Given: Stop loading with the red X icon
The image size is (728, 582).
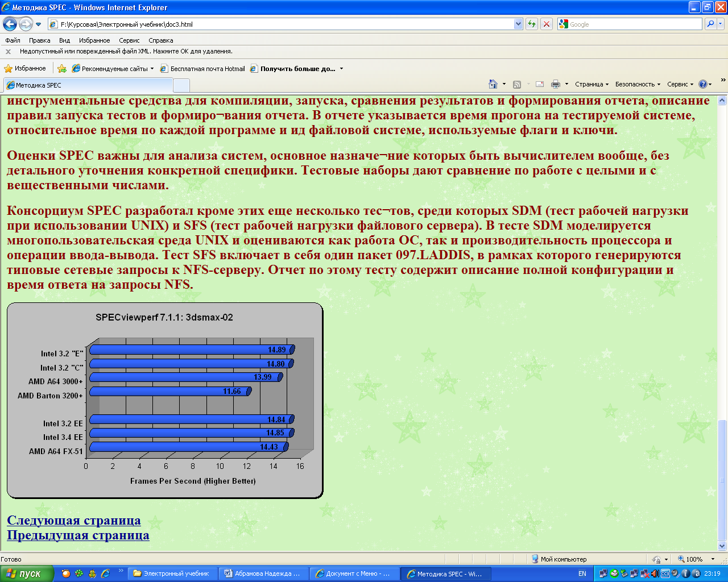Looking at the screenshot, I should [547, 24].
